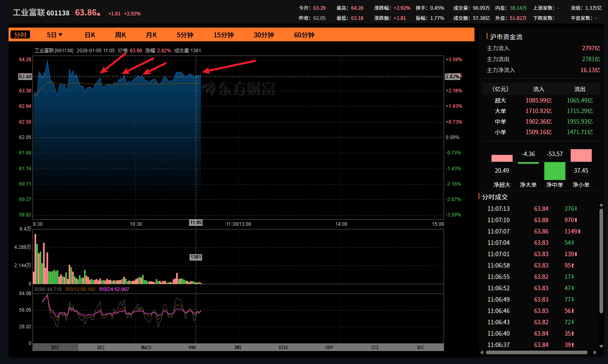Screen dimensions: 608x364
Task: Click the 超大 inflow 1085.99亿 cell
Action: [x=539, y=101]
